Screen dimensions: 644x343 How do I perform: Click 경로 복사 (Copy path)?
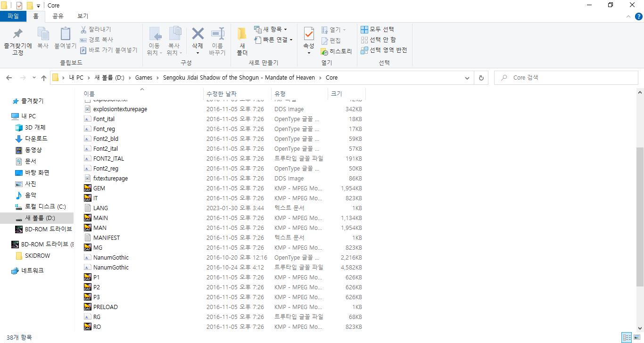click(97, 40)
